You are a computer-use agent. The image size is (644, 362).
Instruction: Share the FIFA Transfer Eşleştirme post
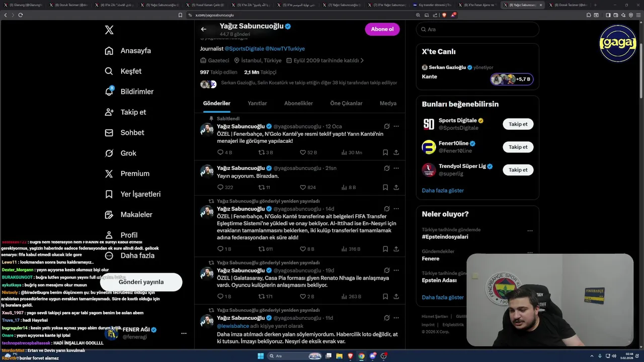pos(396,249)
